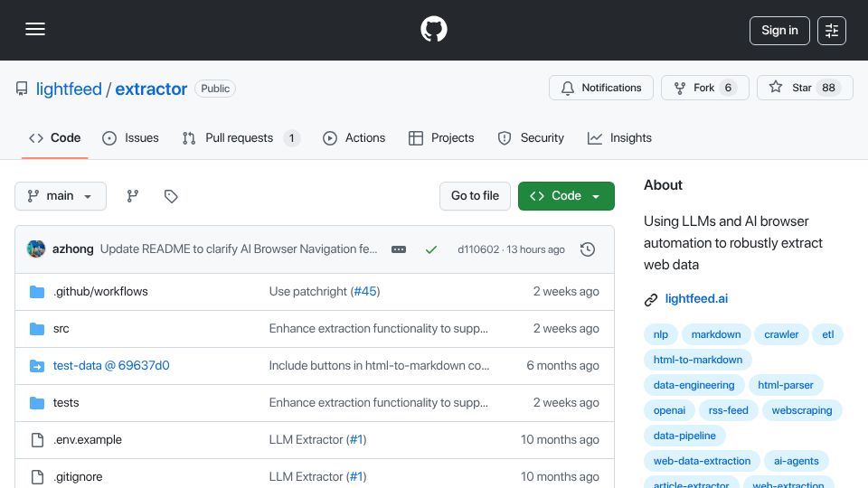
Task: Fork the repository
Action: [x=704, y=88]
